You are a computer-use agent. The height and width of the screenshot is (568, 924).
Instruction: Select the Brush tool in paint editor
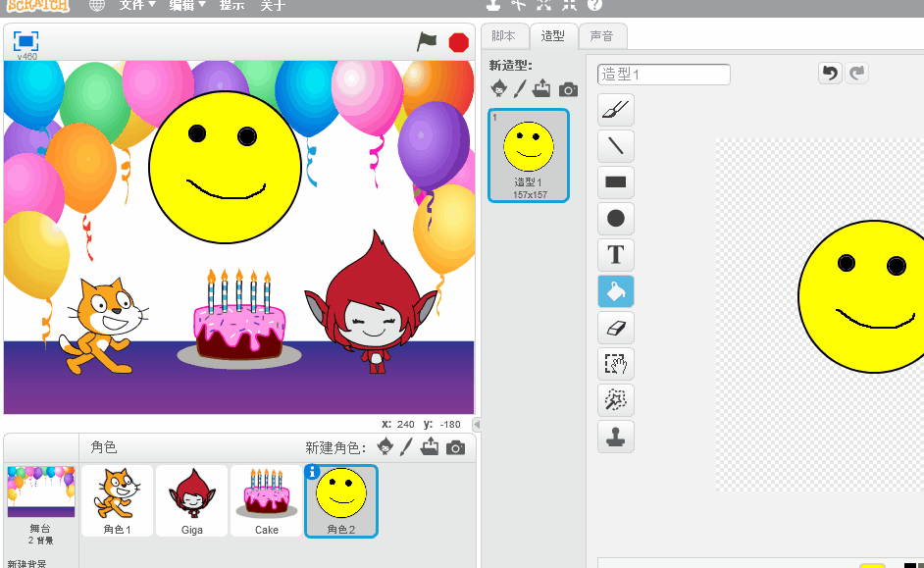point(616,110)
